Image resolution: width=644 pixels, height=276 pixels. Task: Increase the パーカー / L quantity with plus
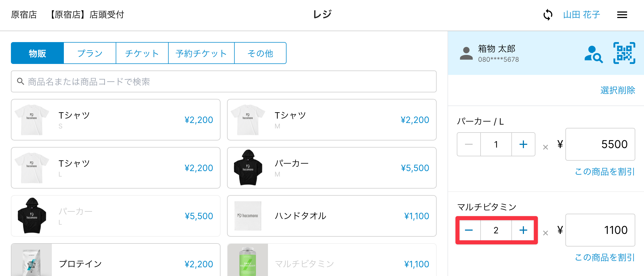523,144
